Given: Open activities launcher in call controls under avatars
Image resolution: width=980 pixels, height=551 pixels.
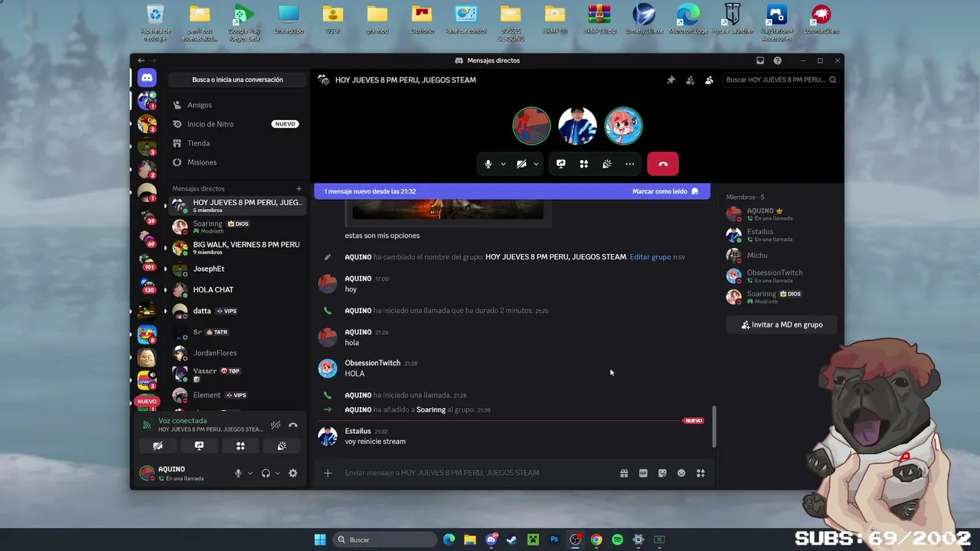Looking at the screenshot, I should pos(583,164).
